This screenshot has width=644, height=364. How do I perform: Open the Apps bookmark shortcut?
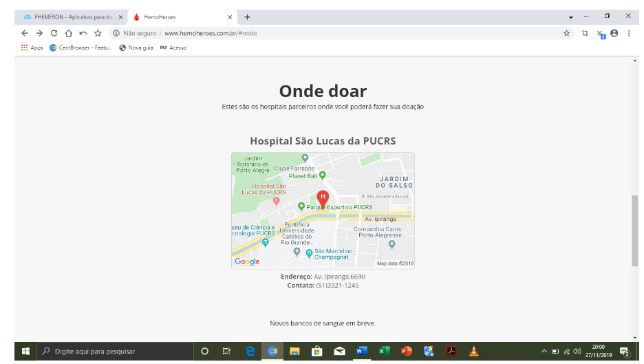(32, 47)
